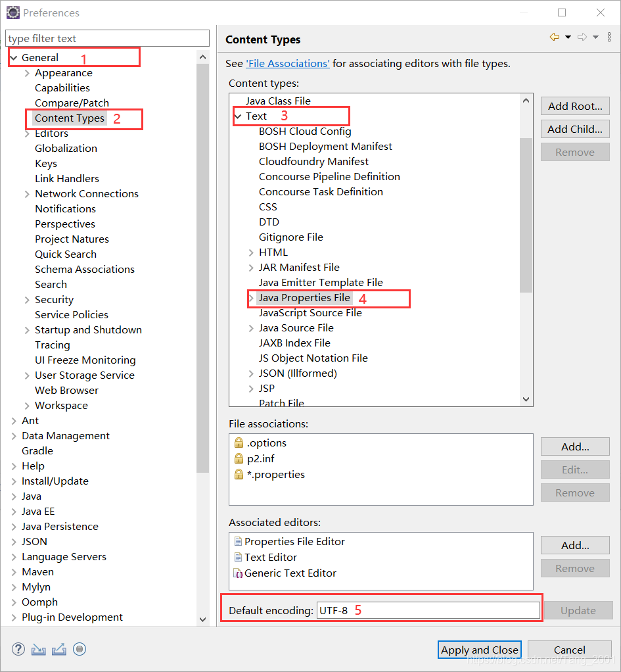Collapse the Text content type
Image resolution: width=621 pixels, height=672 pixels.
coord(238,116)
